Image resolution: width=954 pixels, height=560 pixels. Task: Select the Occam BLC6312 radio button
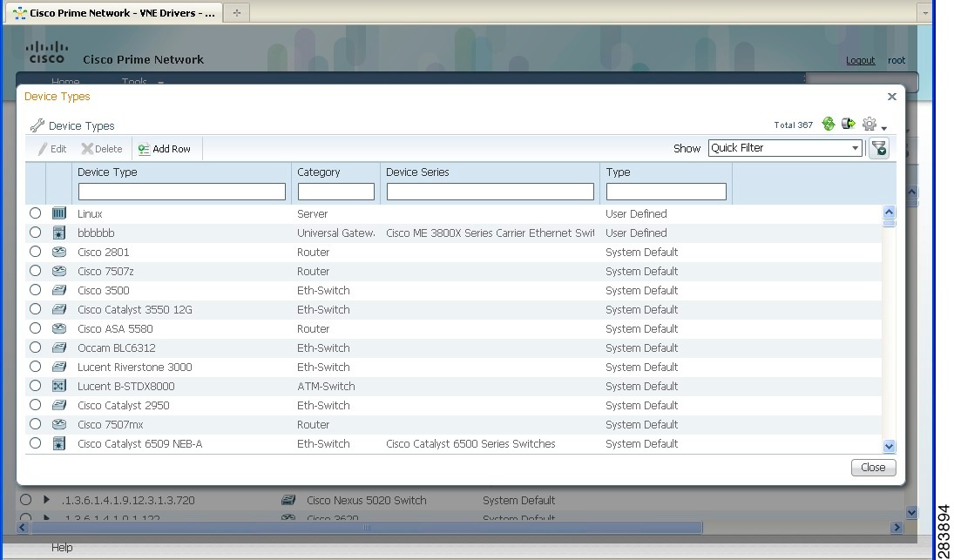click(36, 347)
